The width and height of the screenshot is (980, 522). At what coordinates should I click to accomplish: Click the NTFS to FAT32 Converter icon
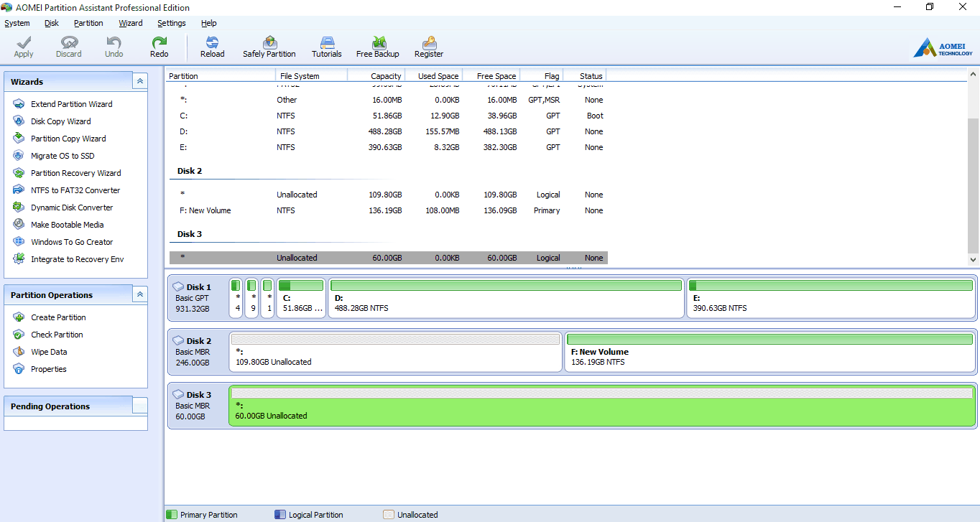point(19,190)
